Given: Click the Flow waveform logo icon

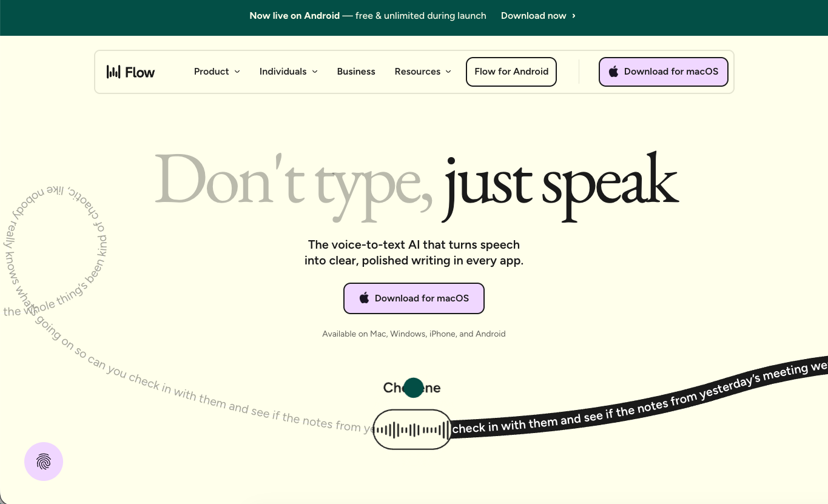Looking at the screenshot, I should pyautogui.click(x=113, y=72).
